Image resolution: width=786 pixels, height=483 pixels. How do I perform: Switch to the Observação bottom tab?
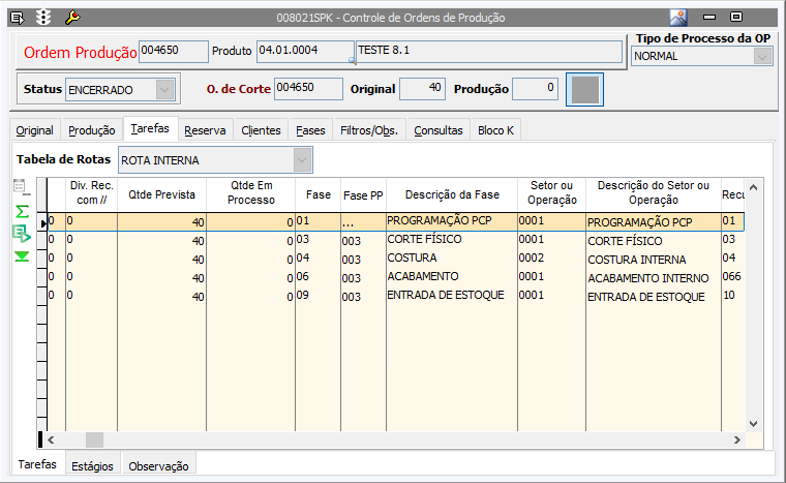(x=158, y=466)
